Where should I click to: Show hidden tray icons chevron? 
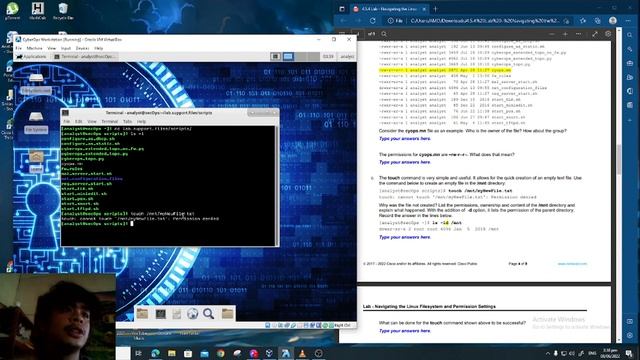click(x=548, y=353)
